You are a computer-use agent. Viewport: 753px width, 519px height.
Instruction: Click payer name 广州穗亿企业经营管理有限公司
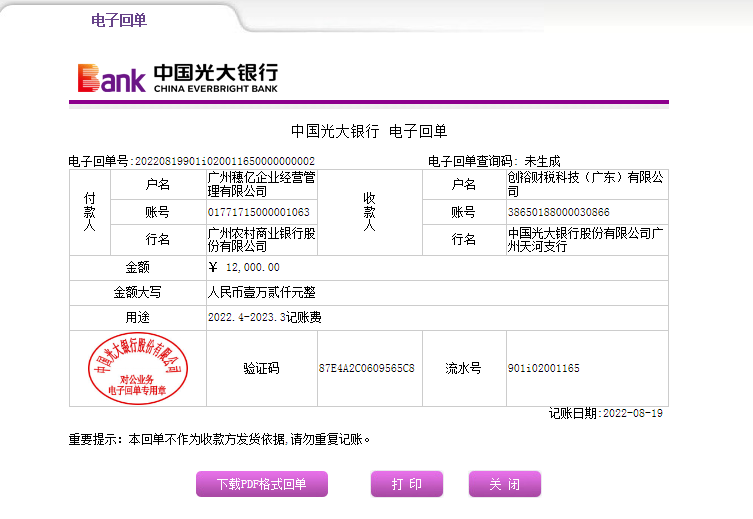[x=262, y=184]
